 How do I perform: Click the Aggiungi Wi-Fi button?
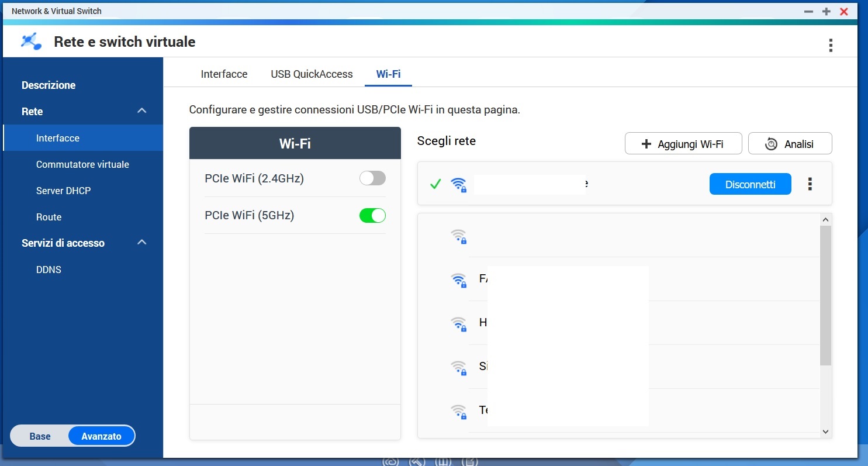(x=683, y=144)
